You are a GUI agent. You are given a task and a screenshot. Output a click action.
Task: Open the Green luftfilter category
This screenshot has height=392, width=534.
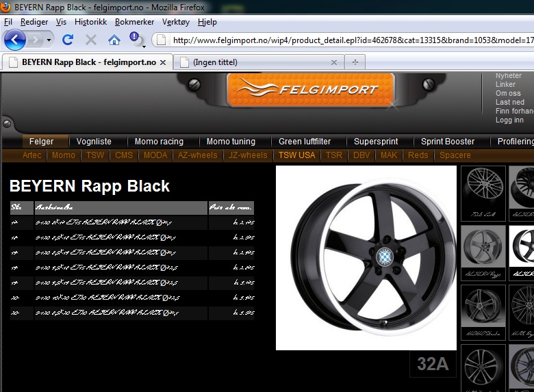pyautogui.click(x=305, y=142)
